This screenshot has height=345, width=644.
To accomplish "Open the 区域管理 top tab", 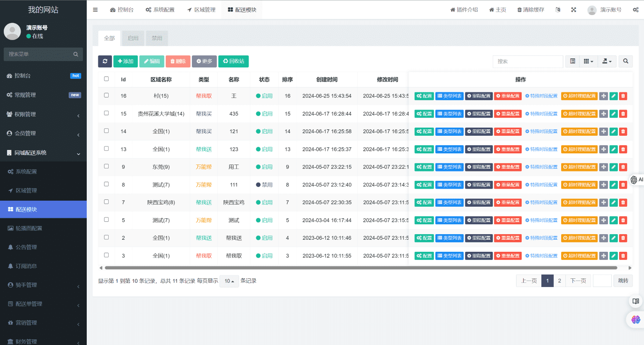I will [x=201, y=9].
